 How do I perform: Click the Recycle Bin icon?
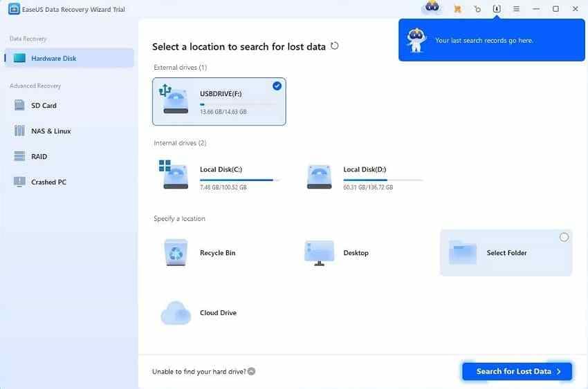(176, 253)
